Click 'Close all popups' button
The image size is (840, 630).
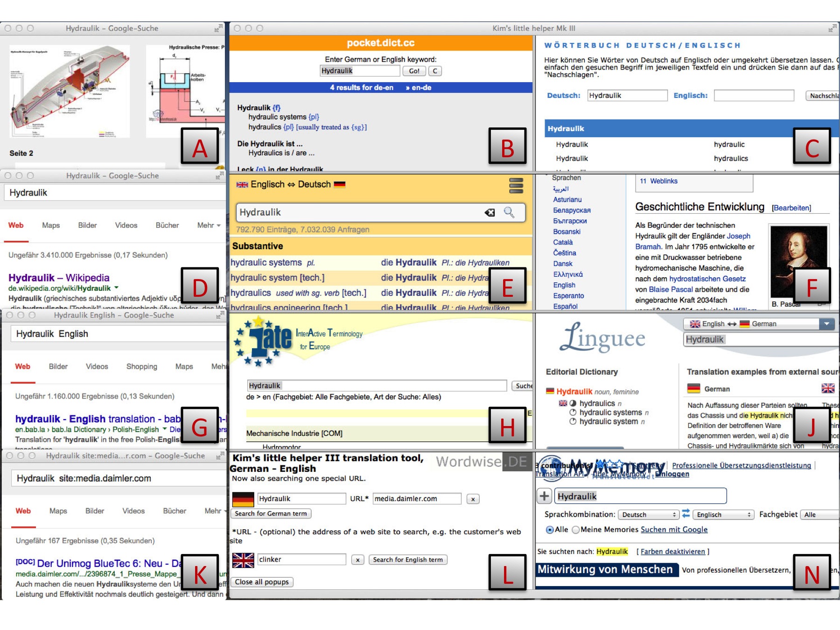click(x=262, y=582)
